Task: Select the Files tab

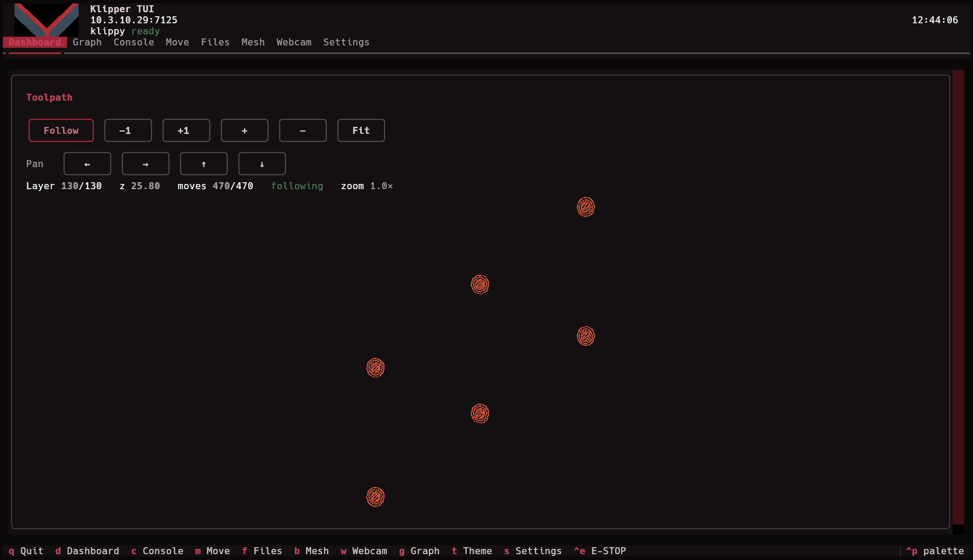Action: (216, 42)
